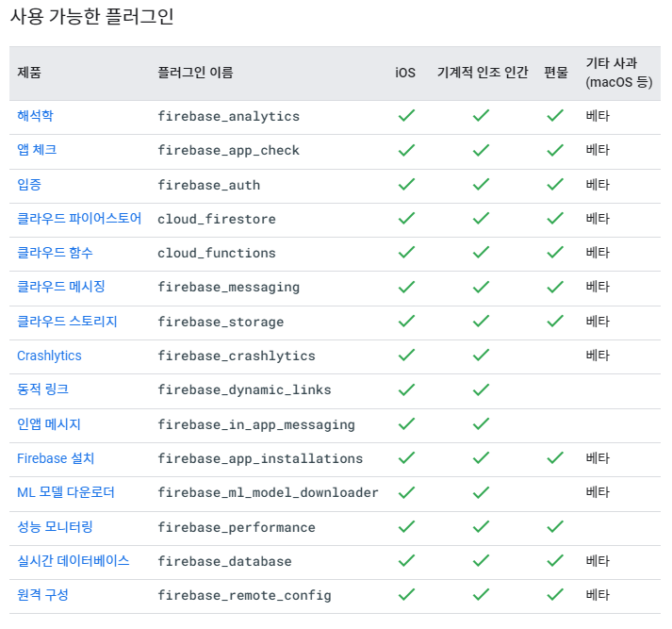
Task: Open the Crashlytics product link
Action: pyautogui.click(x=49, y=356)
